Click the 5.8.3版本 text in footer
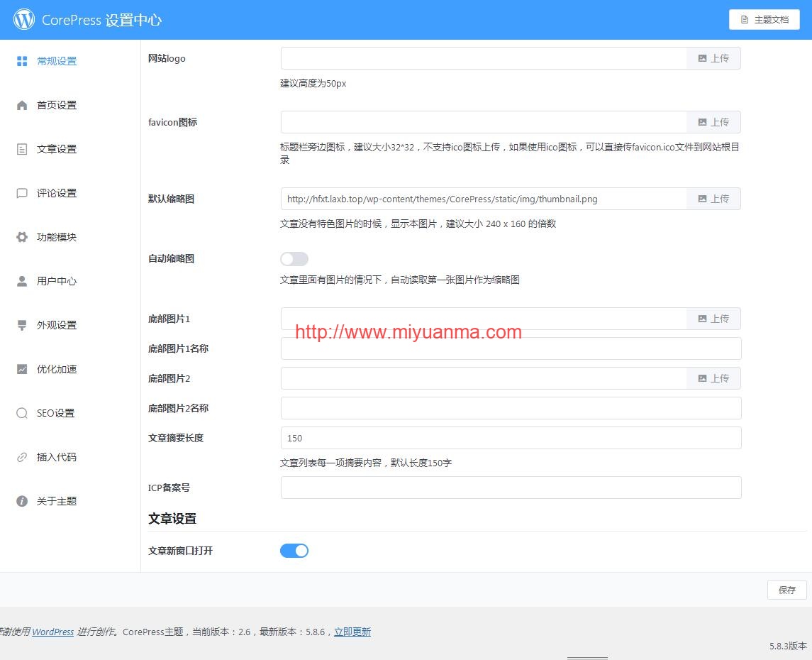Image resolution: width=812 pixels, height=660 pixels. pyautogui.click(x=788, y=647)
